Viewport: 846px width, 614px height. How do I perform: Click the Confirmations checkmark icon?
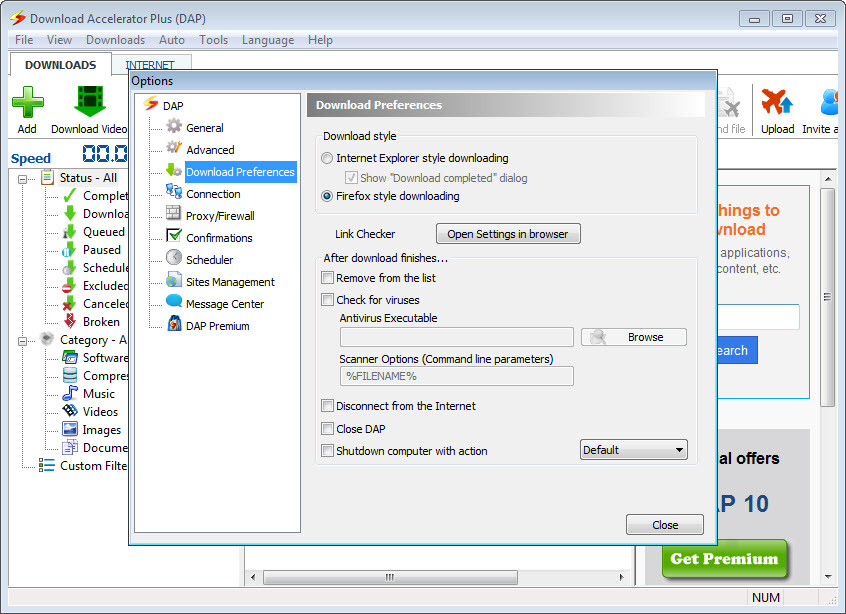(x=174, y=235)
